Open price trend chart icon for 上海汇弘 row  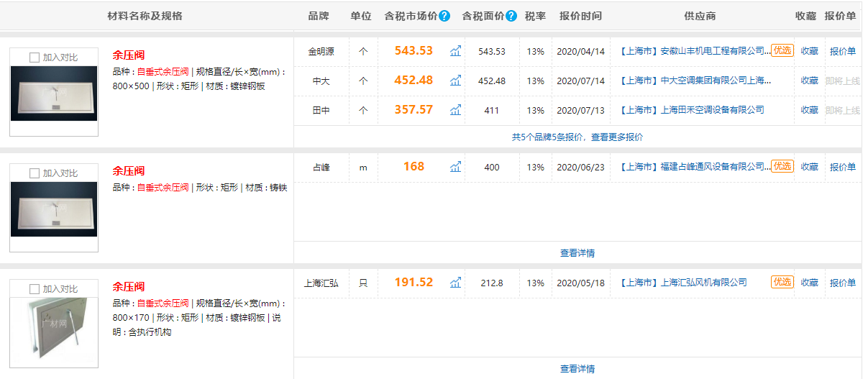point(455,283)
